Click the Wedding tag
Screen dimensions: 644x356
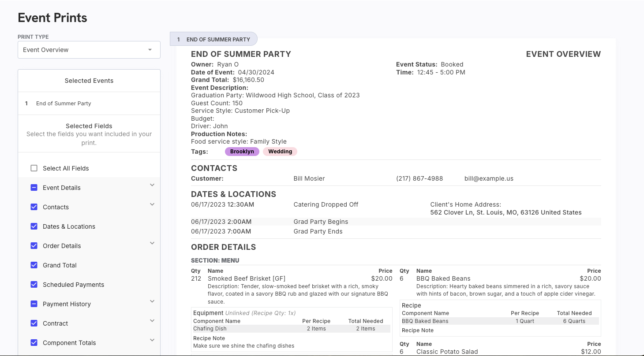pyautogui.click(x=280, y=152)
